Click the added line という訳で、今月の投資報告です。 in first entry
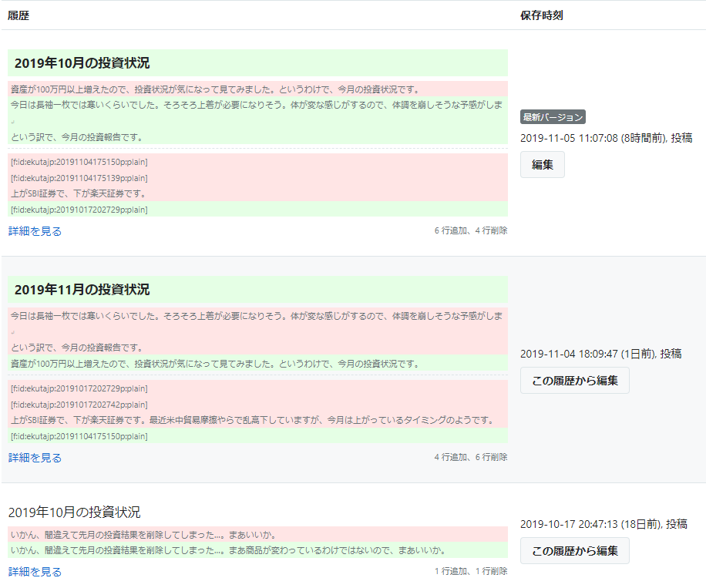This screenshot has width=706, height=588. tap(257, 137)
